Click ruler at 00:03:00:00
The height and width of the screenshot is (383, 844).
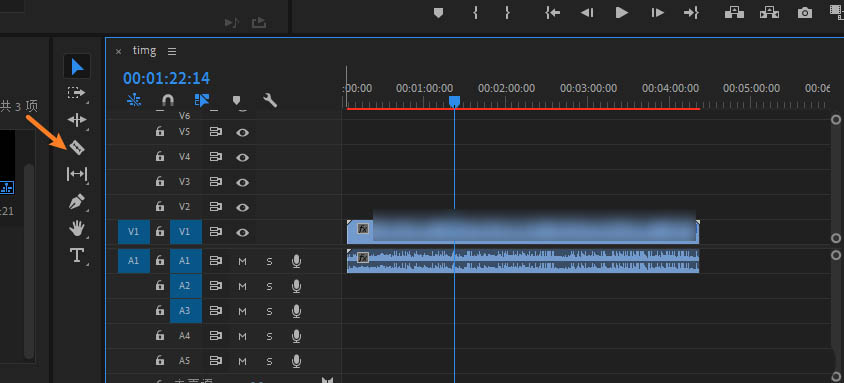click(588, 88)
